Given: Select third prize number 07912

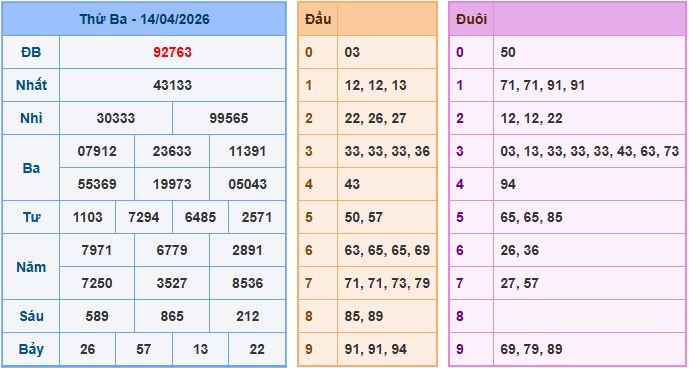Looking at the screenshot, I should (97, 151).
